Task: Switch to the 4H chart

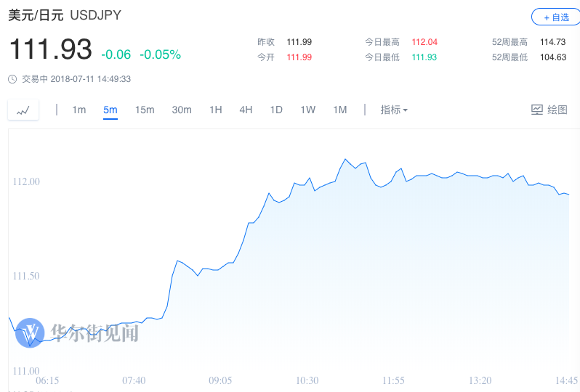Action: (x=246, y=110)
